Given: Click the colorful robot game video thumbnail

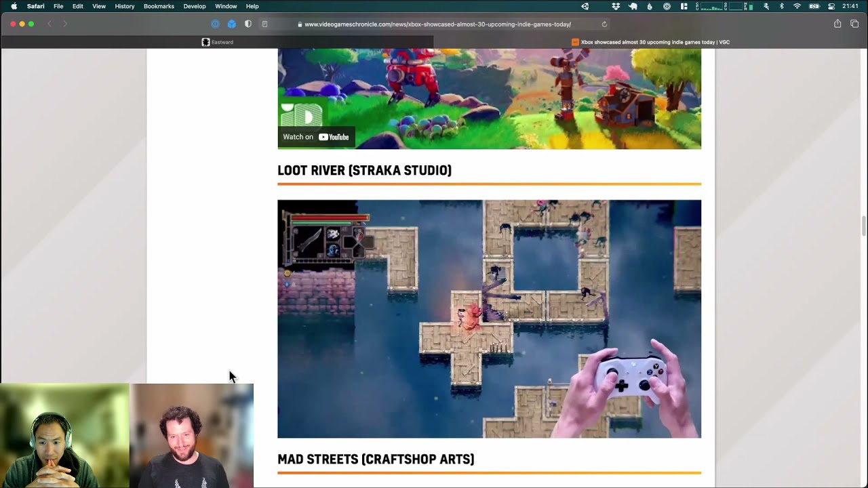Looking at the screenshot, I should point(489,99).
